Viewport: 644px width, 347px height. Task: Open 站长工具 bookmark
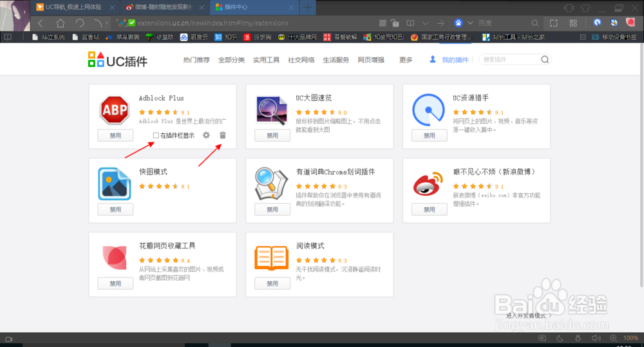click(x=513, y=37)
